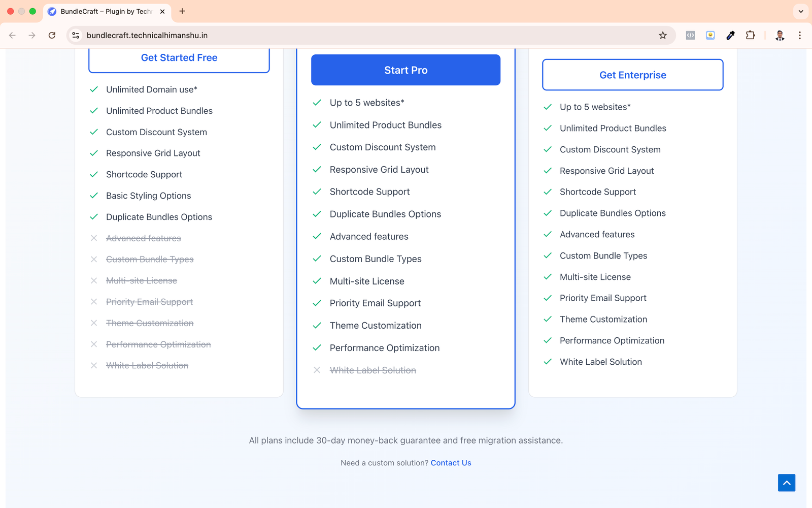Click the scroll-to-top arrow button
This screenshot has width=812, height=508.
pos(786,483)
